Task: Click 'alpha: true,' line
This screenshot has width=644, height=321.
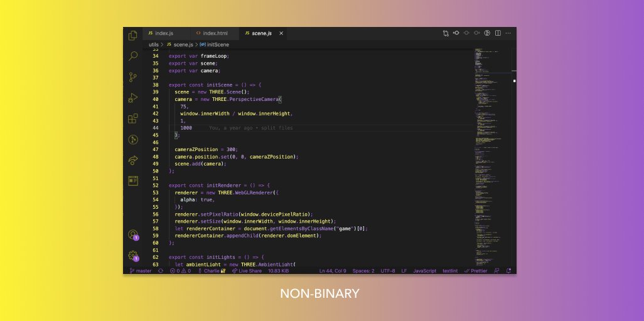Action: (x=198, y=199)
